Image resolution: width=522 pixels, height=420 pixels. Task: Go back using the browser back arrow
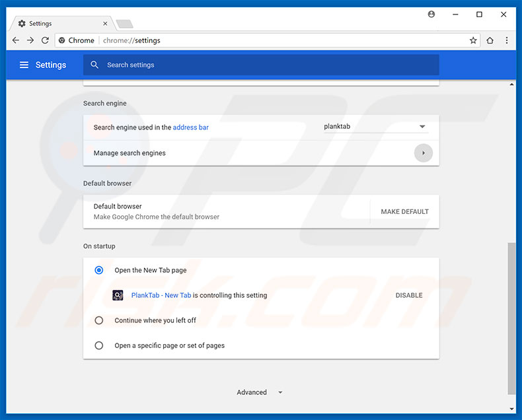click(16, 40)
